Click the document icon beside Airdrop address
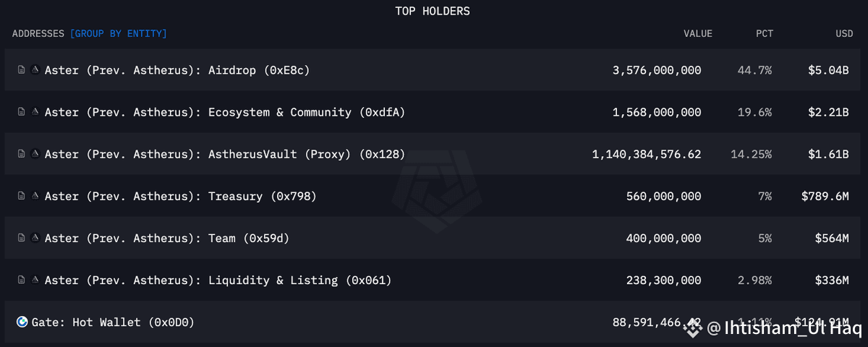This screenshot has height=347, width=868. [22, 70]
